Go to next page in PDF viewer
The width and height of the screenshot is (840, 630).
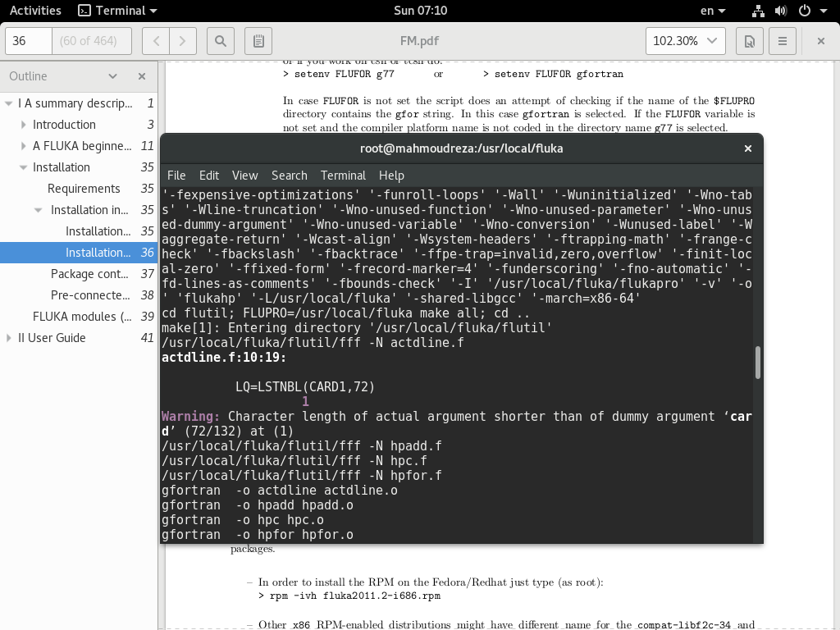click(183, 41)
